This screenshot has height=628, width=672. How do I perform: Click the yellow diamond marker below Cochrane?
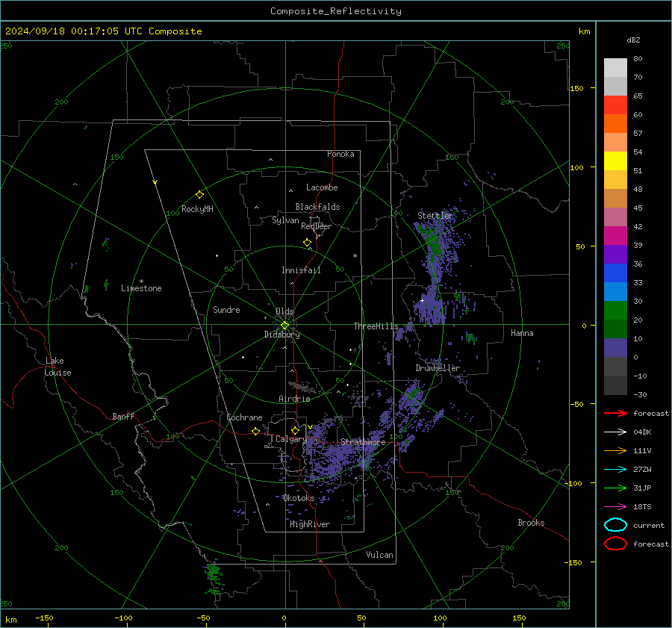[255, 431]
